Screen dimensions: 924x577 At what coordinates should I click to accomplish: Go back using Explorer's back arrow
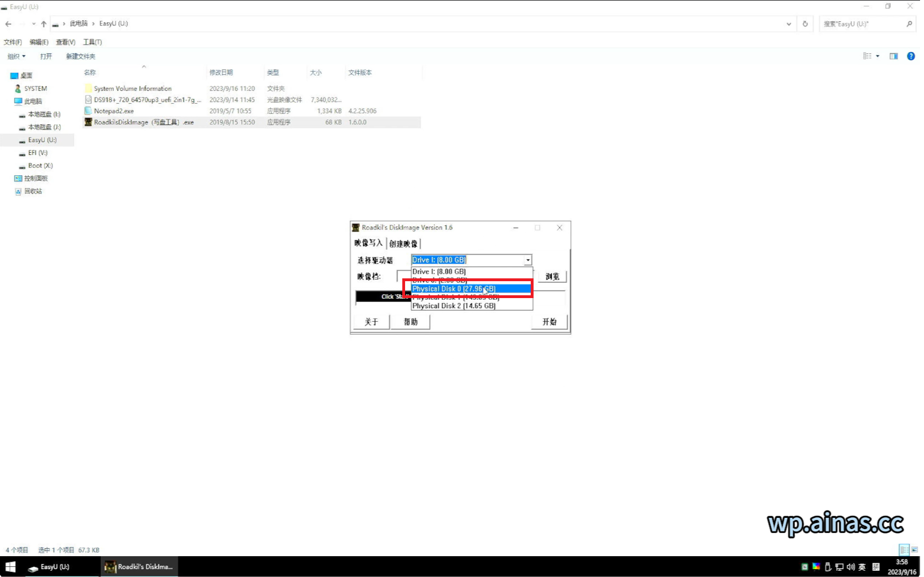tap(8, 24)
